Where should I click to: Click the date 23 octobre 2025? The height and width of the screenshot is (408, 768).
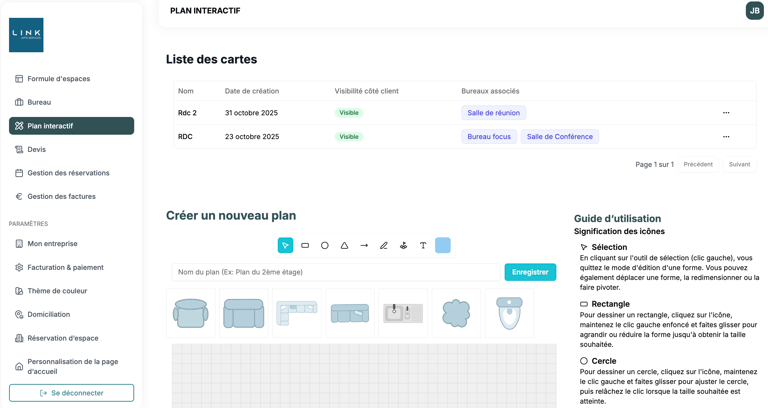[x=252, y=137]
